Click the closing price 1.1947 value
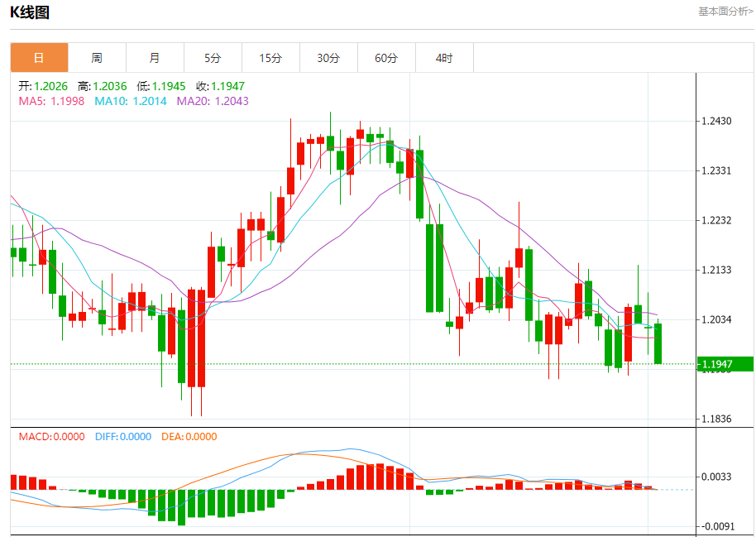 [x=227, y=86]
